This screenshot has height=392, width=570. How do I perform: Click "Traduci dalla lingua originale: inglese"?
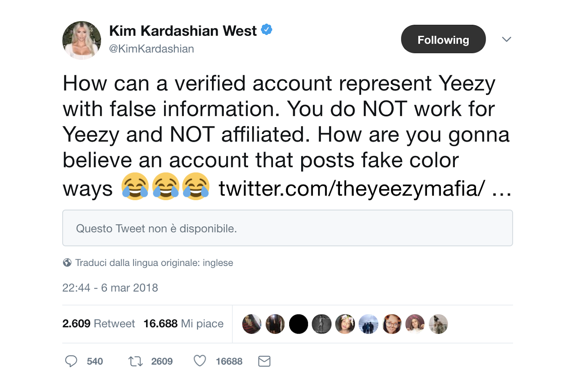click(x=154, y=263)
